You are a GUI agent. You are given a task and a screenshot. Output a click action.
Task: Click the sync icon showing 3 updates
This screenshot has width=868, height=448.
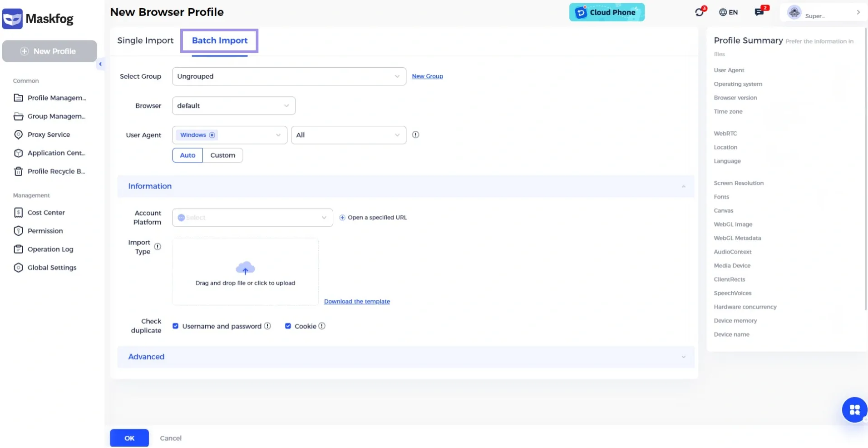[699, 12]
